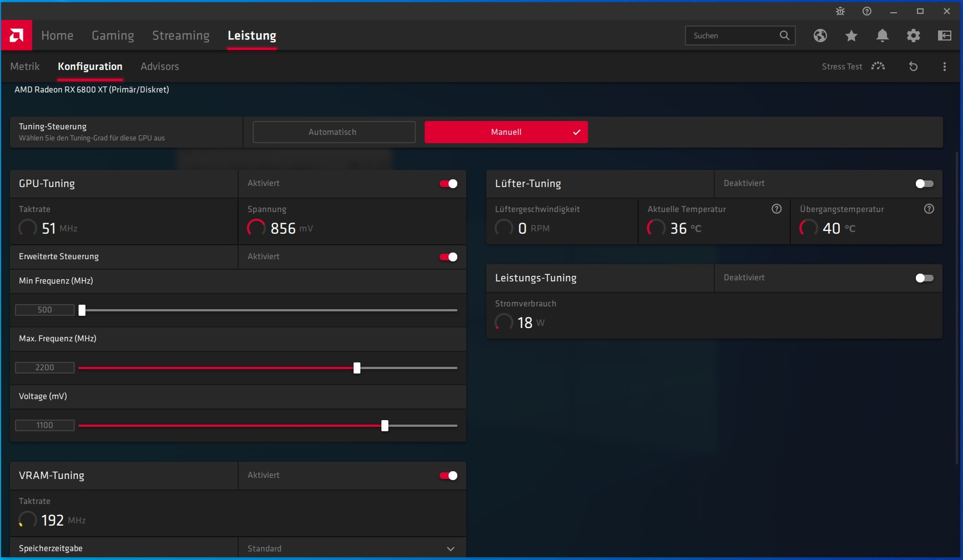Toggle the VRAM-Tuning switch
The image size is (963, 560).
[448, 476]
